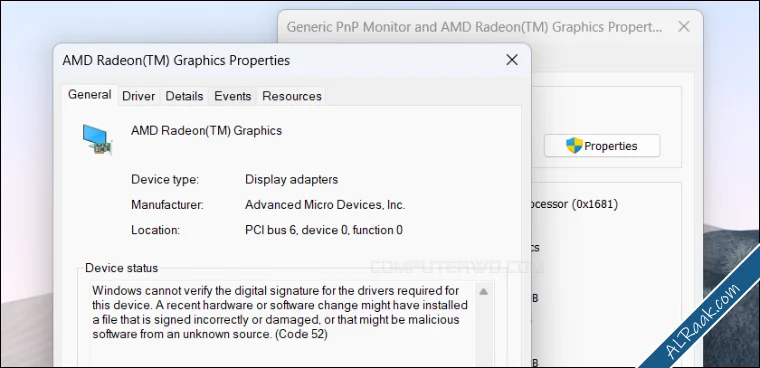Open the Driver tab
The width and height of the screenshot is (760, 368).
pyautogui.click(x=139, y=96)
